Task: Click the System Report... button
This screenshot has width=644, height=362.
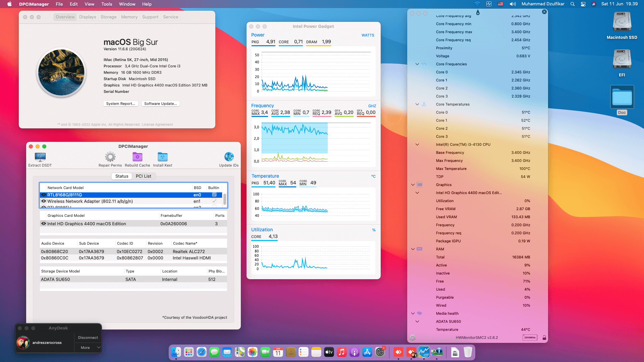Action: point(120,104)
